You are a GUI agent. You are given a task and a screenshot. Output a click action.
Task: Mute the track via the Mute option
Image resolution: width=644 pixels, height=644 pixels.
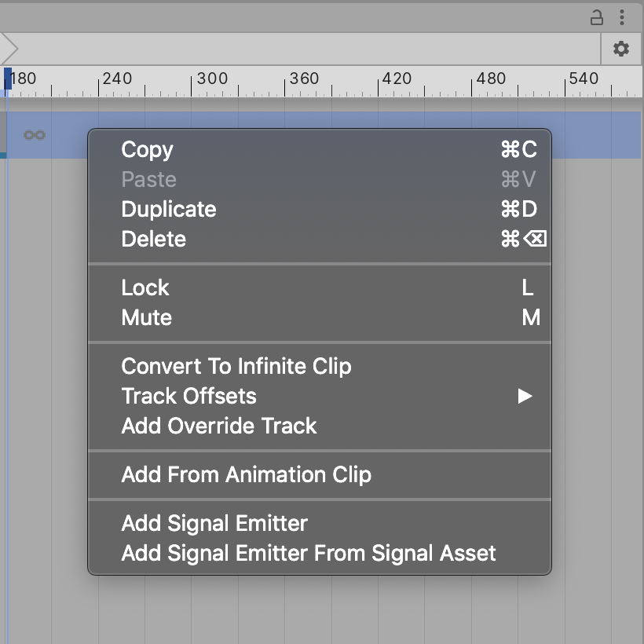(x=147, y=318)
